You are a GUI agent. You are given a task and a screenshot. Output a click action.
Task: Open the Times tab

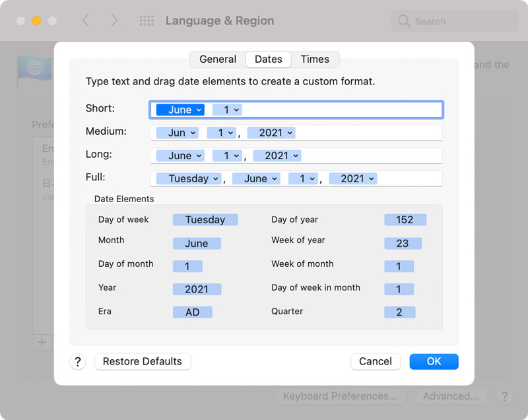point(315,59)
